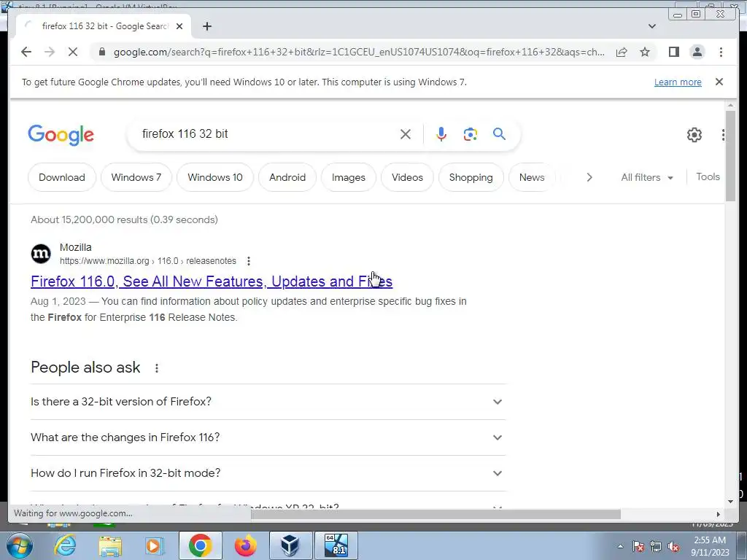747x560 pixels.
Task: Switch to News results
Action: (x=532, y=177)
